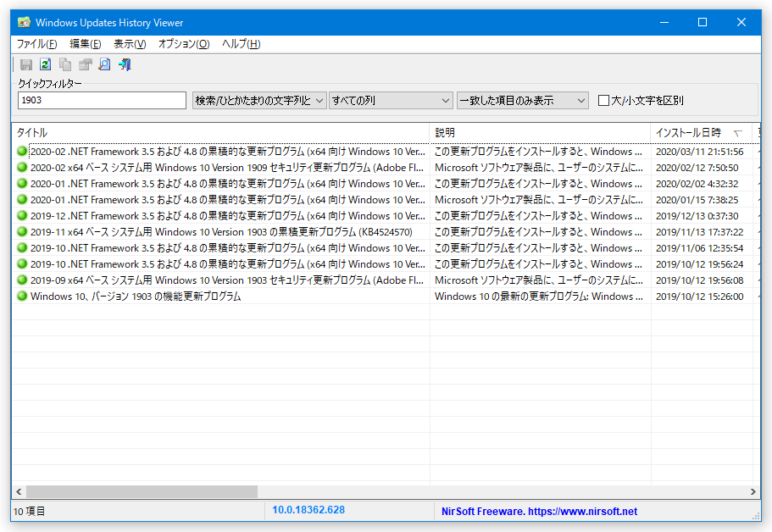The image size is (772, 532).
Task: Open the すべての列 column dropdown
Action: click(x=391, y=101)
